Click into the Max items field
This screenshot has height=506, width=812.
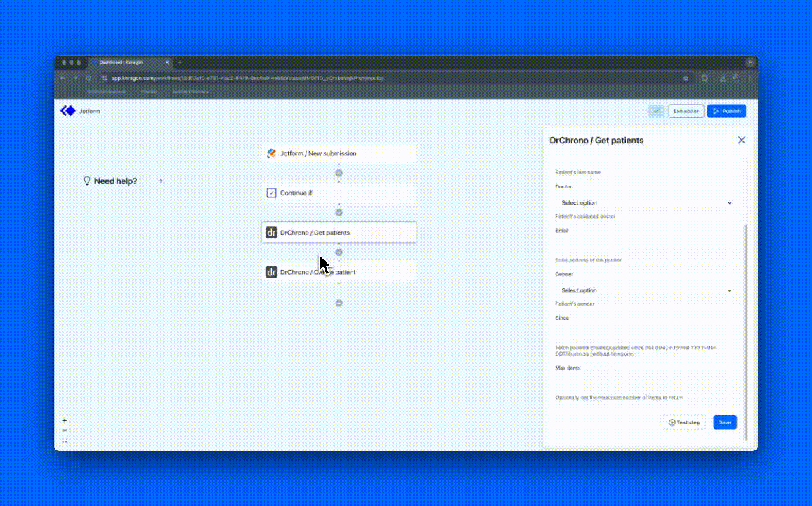(x=646, y=382)
